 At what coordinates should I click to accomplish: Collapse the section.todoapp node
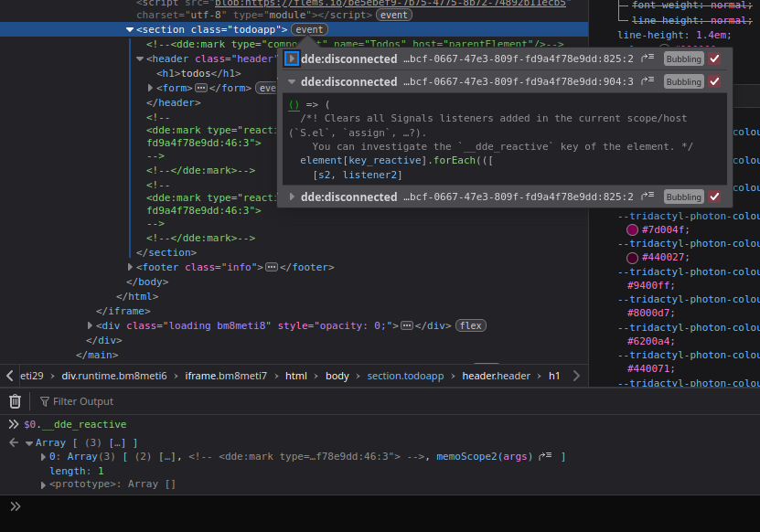click(130, 29)
